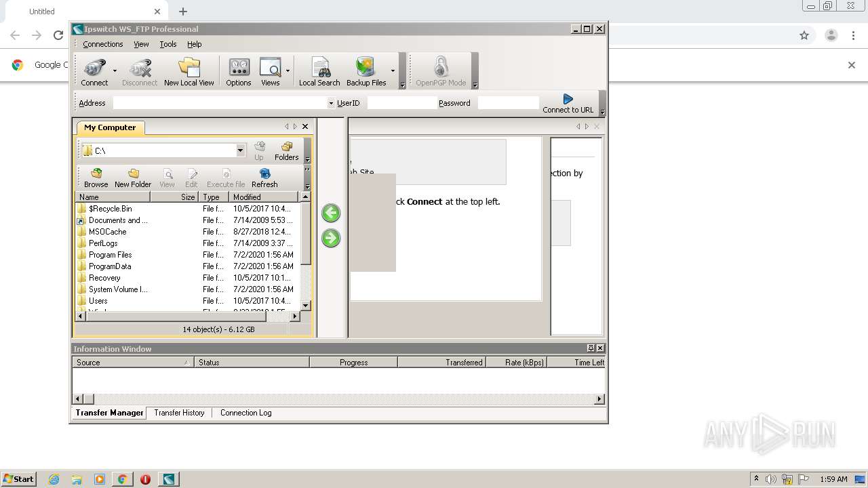Image resolution: width=868 pixels, height=488 pixels.
Task: Click the WS_FTP taskbar icon
Action: [x=168, y=479]
